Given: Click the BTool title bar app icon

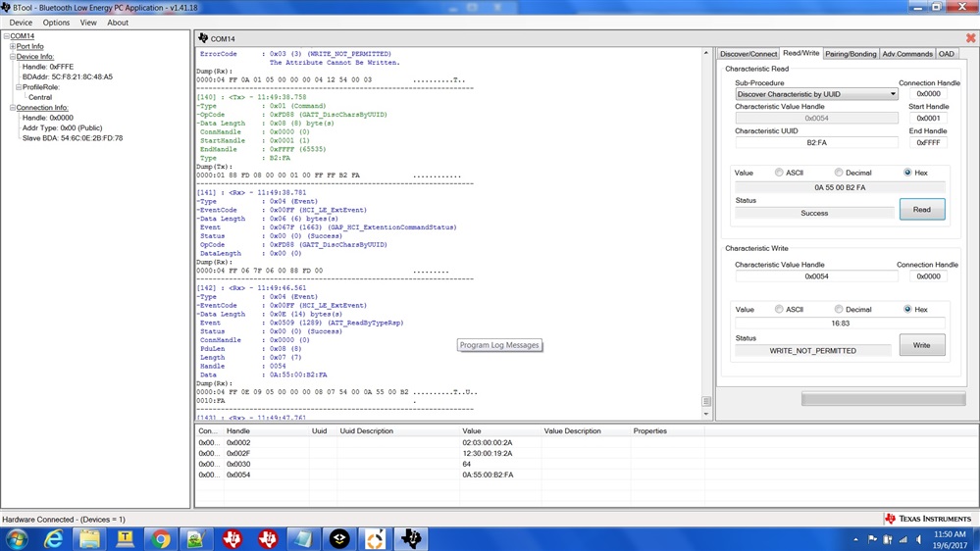Looking at the screenshot, I should coord(6,7).
